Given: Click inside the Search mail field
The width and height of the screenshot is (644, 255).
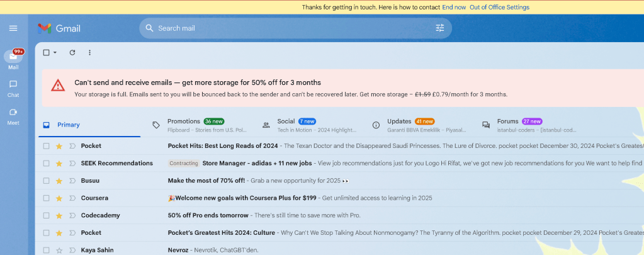Looking at the screenshot, I should pos(295,28).
